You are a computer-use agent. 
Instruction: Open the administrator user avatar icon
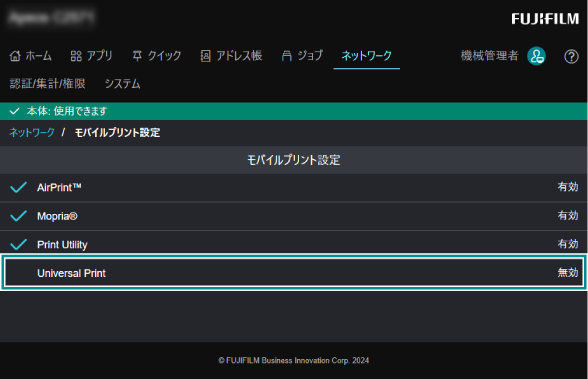coord(536,56)
